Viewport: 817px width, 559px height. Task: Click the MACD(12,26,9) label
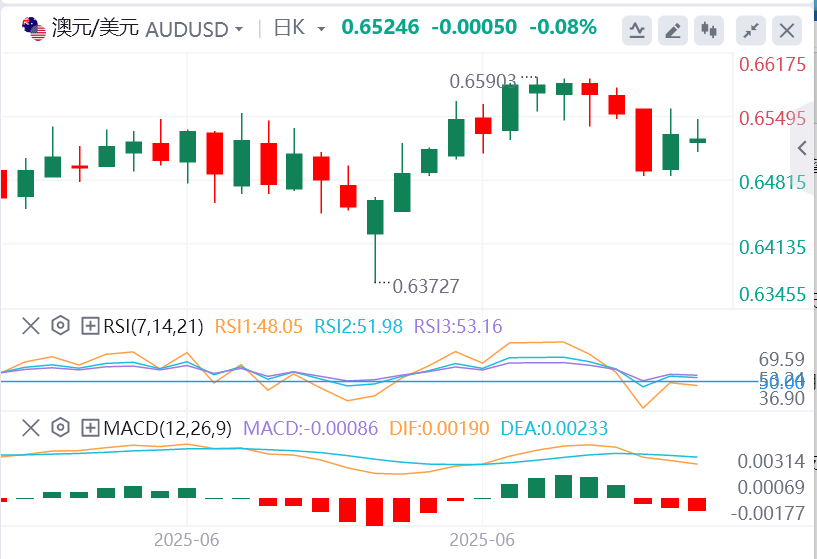click(x=167, y=428)
